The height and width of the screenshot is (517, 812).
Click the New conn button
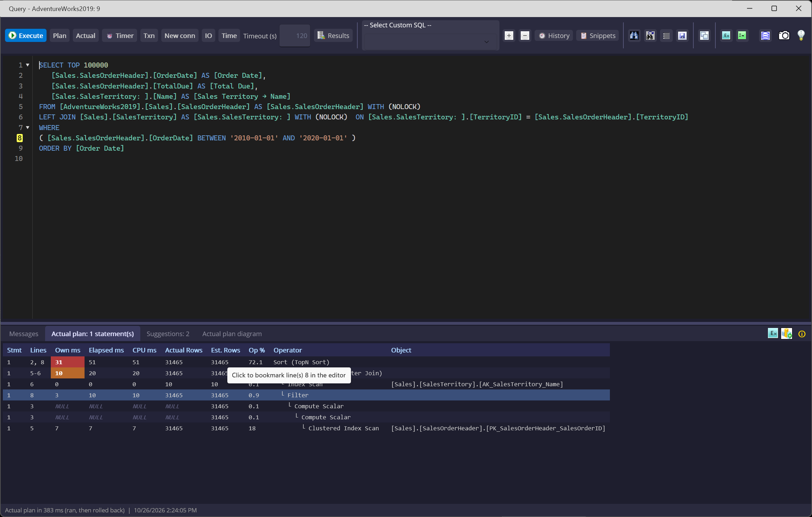180,36
